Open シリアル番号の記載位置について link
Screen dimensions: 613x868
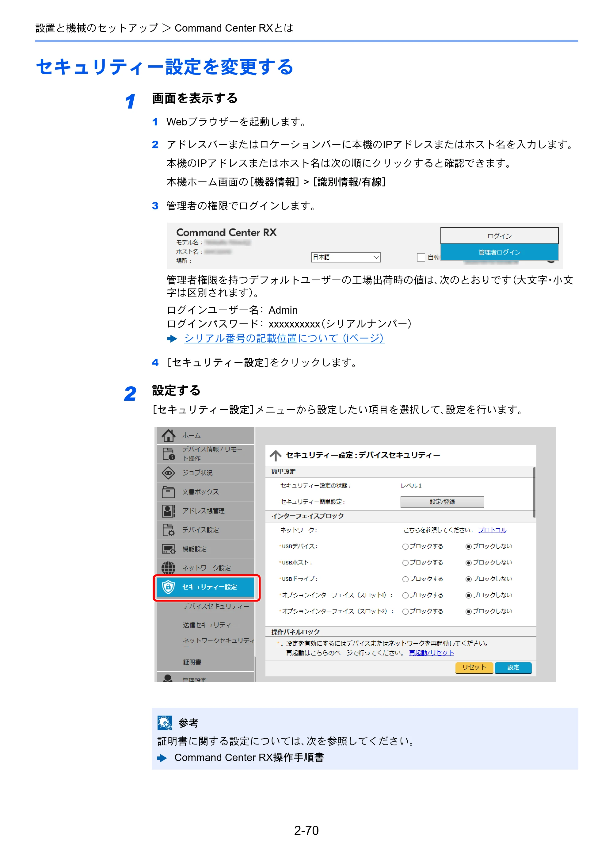[x=284, y=338]
